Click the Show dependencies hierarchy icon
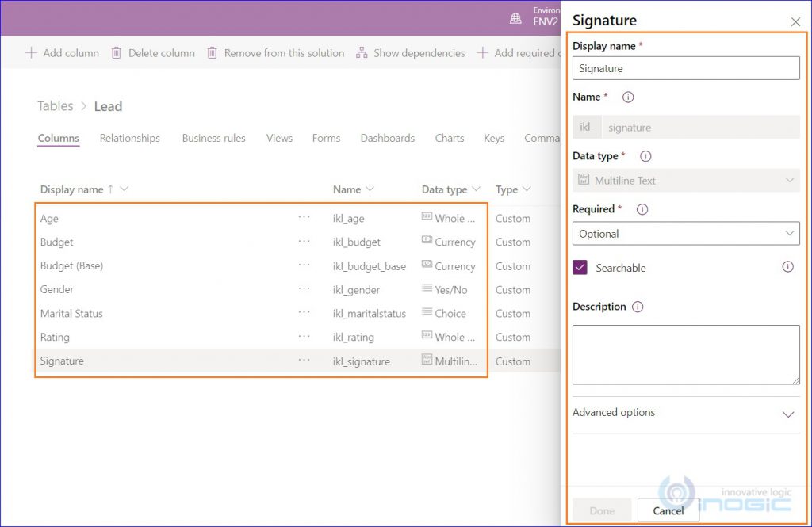 tap(362, 53)
